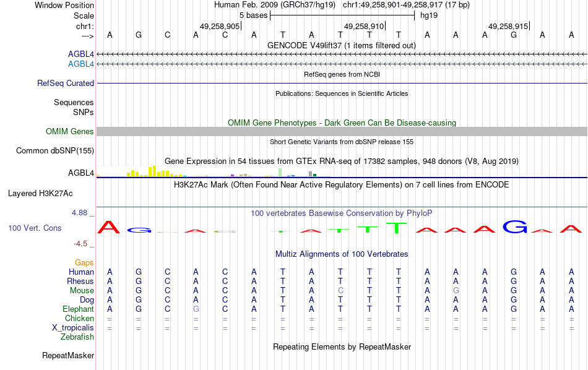
Task: Click the tall blue G in the PhyloP logo
Action: 515,226
